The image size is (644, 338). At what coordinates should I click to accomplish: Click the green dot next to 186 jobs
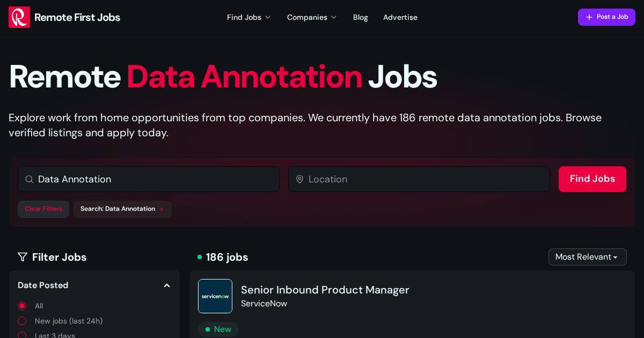tap(200, 257)
